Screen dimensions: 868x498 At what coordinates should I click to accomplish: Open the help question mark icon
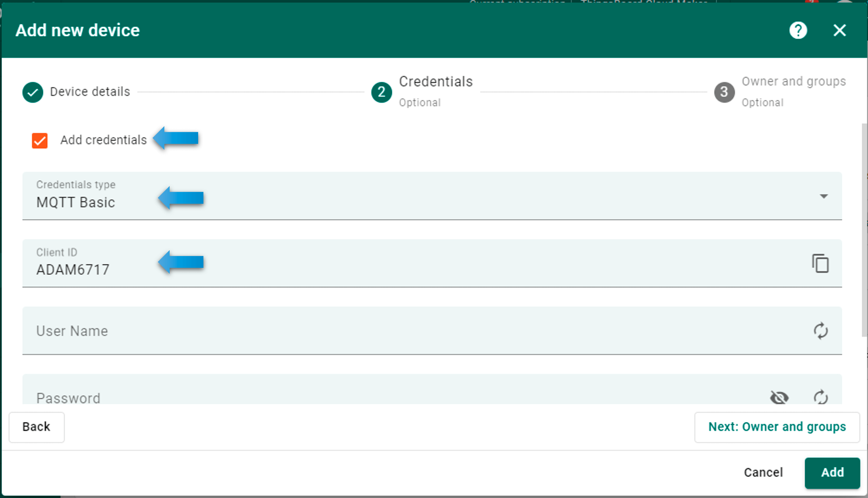(x=798, y=30)
